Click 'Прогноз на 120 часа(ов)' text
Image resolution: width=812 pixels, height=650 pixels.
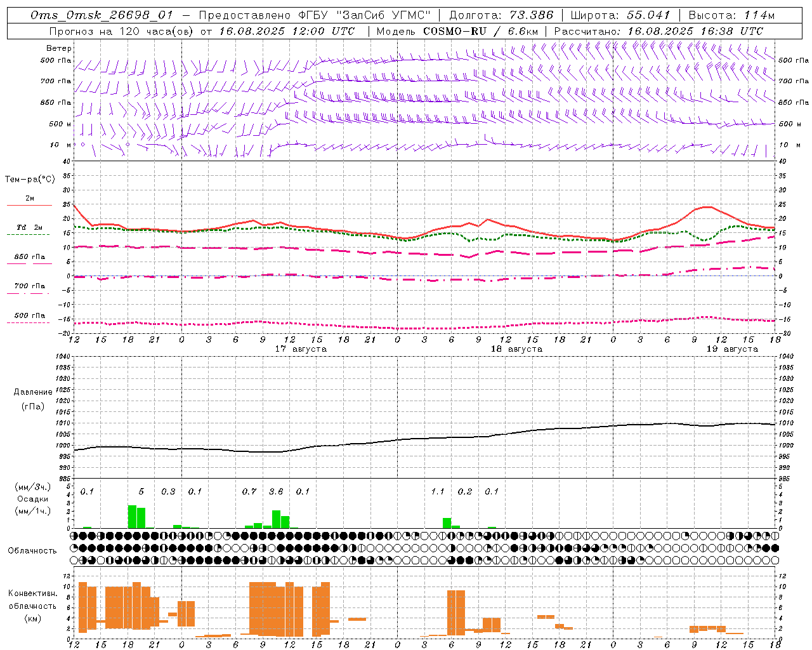tap(122, 31)
